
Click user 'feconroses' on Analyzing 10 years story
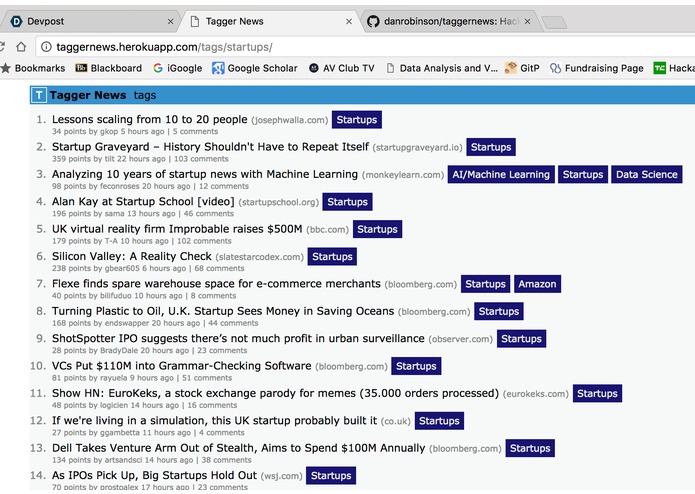[122, 187]
